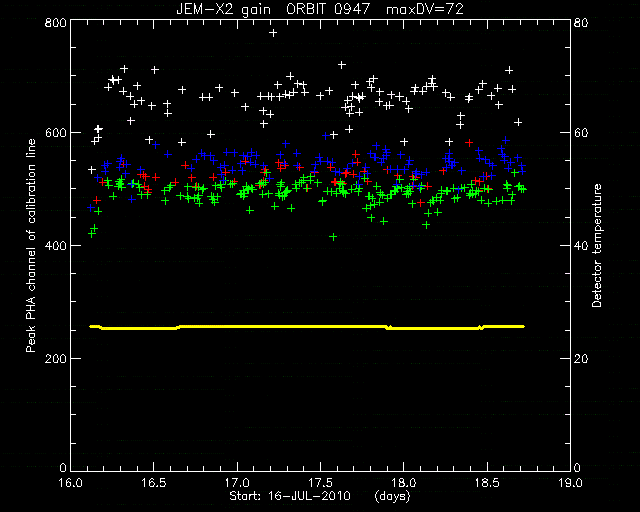Image resolution: width=640 pixels, height=512 pixels.
Task: Click the 80 tick label on right axis
Action: (581, 22)
